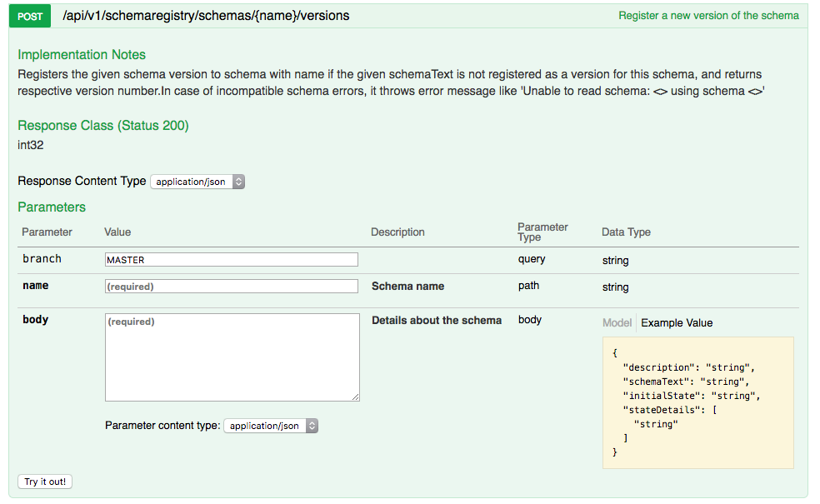The width and height of the screenshot is (820, 504).
Task: Click the Schema name description cell
Action: [407, 286]
